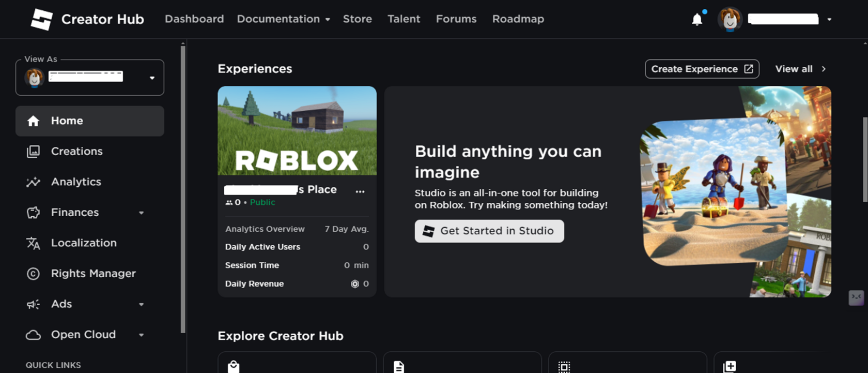Viewport: 868px width, 373px height.
Task: Click the Rights Manager copyright icon
Action: click(33, 274)
